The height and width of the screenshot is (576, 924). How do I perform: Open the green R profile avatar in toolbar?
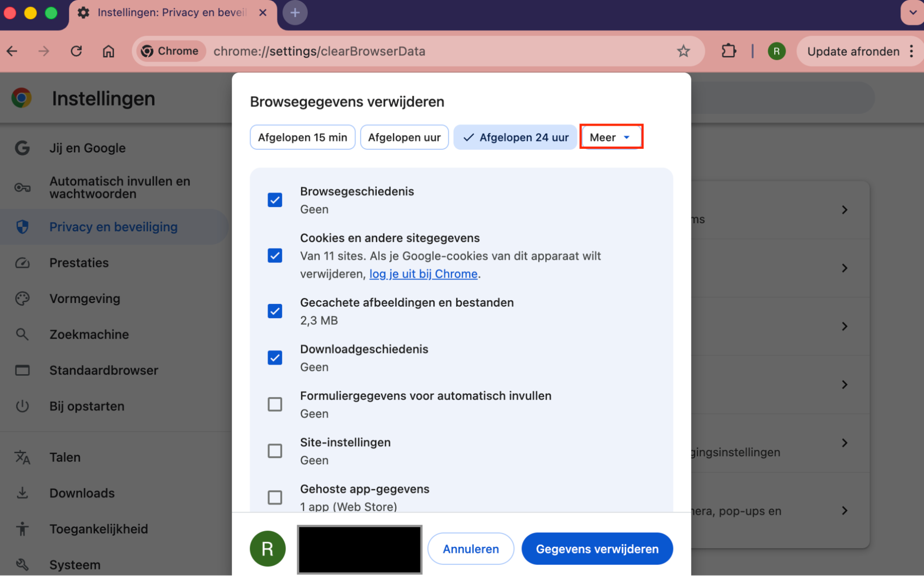[x=777, y=51]
